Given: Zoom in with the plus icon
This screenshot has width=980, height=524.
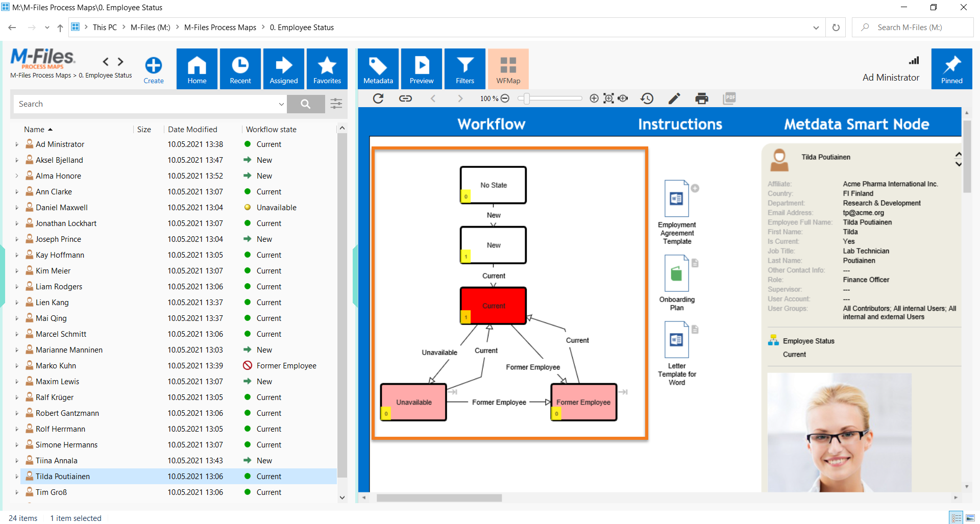Looking at the screenshot, I should (594, 98).
